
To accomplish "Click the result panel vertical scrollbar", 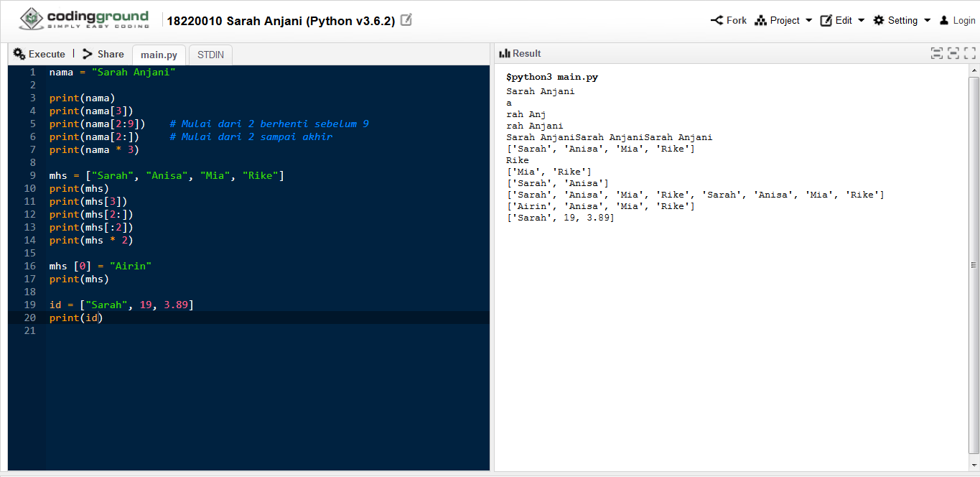I will [x=974, y=266].
